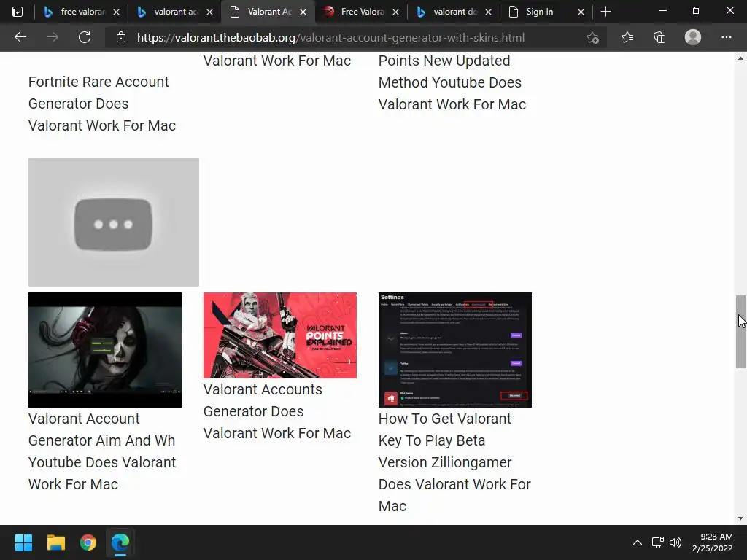Viewport: 747px width, 560px height.
Task: Open the site lock info icon
Action: (121, 37)
